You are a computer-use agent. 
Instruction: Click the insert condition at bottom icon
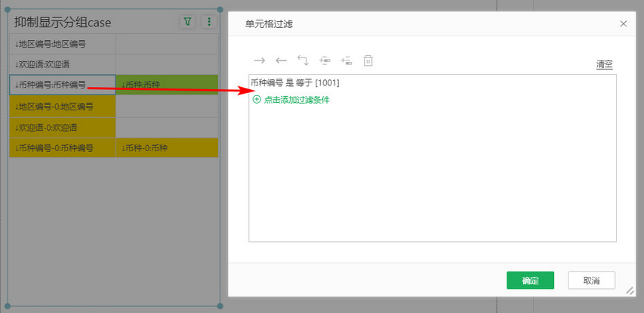347,61
